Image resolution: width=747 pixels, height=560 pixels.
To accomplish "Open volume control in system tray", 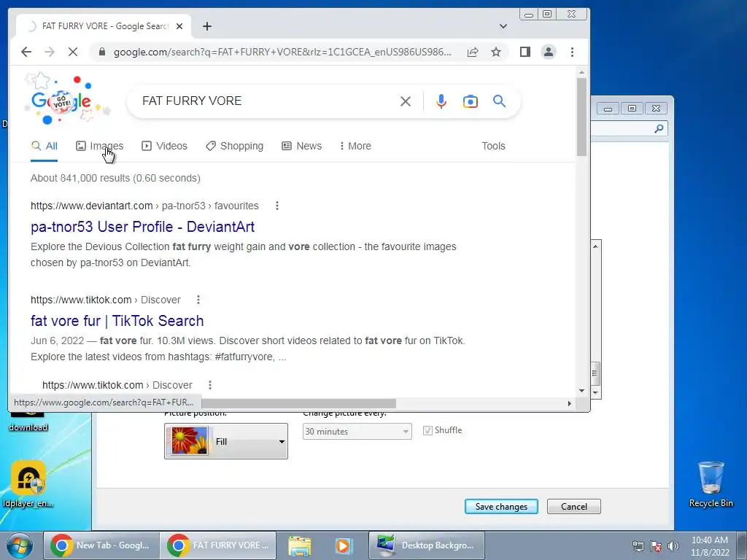I will [x=673, y=546].
